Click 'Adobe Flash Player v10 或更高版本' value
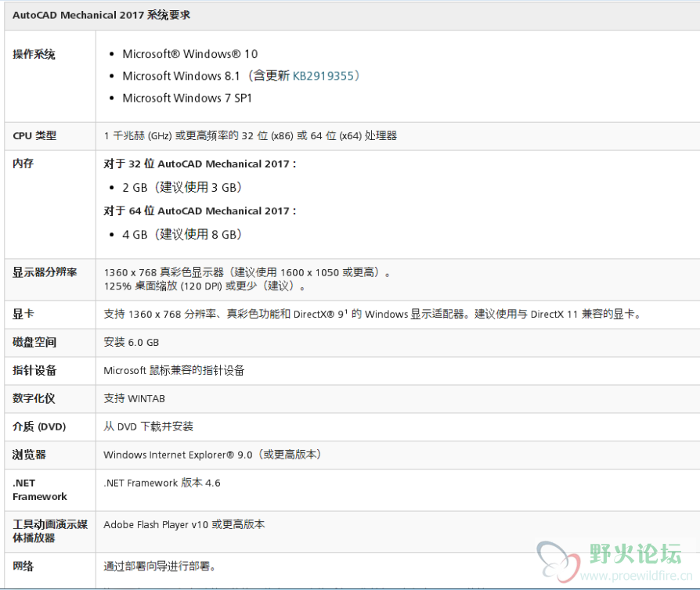The height and width of the screenshot is (590, 700). pyautogui.click(x=184, y=524)
